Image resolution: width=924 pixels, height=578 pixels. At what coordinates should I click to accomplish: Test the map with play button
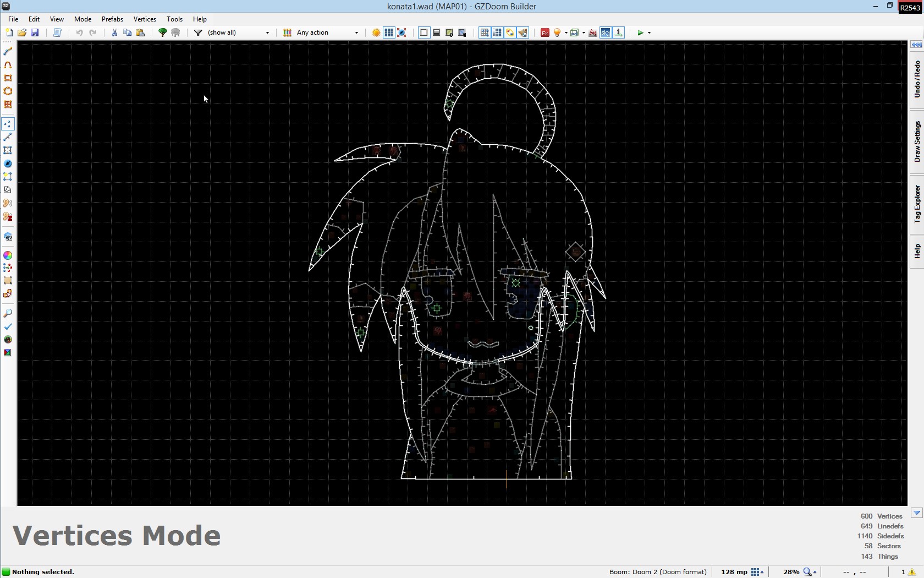click(641, 32)
